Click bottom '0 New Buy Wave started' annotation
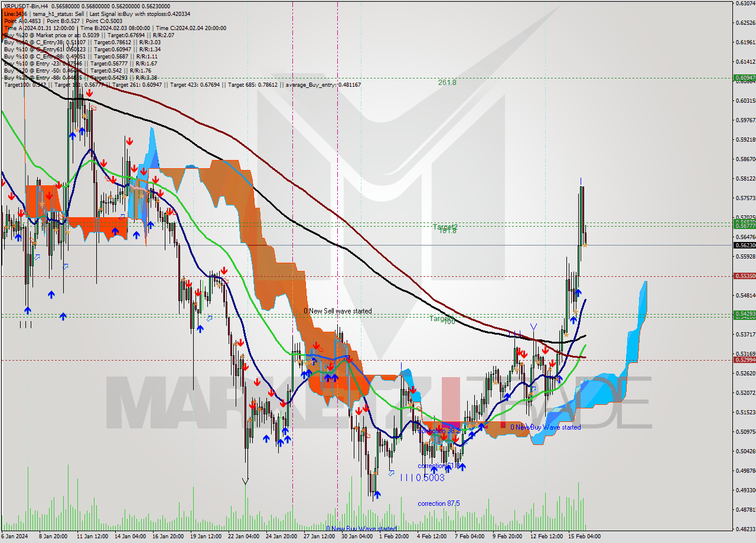The width and height of the screenshot is (756, 543). click(x=361, y=529)
